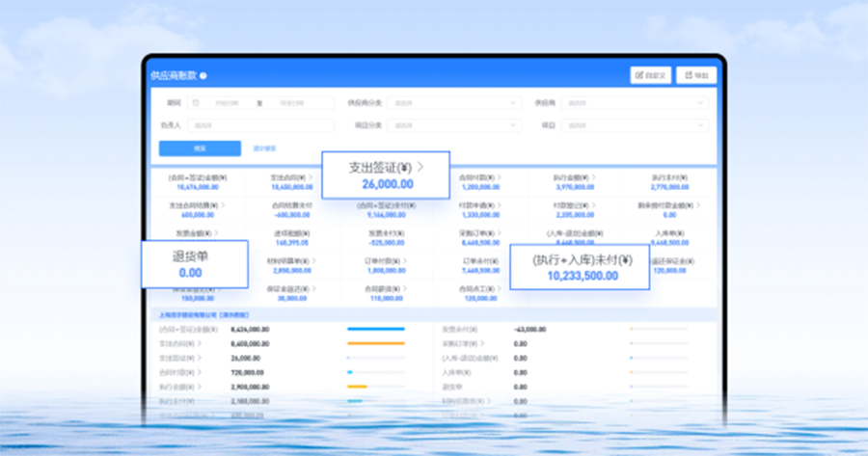Image resolution: width=868 pixels, height=456 pixels.
Task: Click the orange bar for 支出合同
Action: (375, 342)
